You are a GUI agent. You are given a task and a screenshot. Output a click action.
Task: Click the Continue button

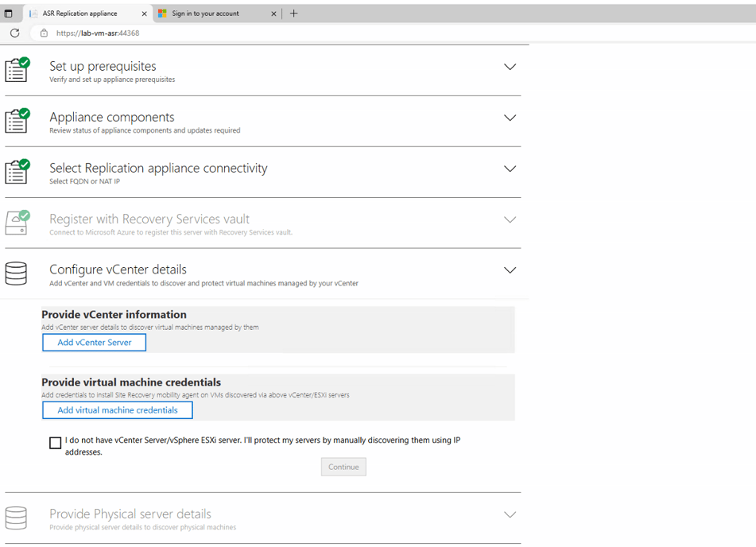click(343, 467)
